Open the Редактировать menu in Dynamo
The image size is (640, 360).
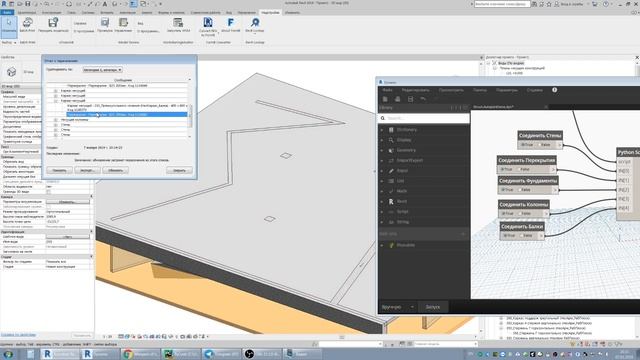click(x=416, y=90)
